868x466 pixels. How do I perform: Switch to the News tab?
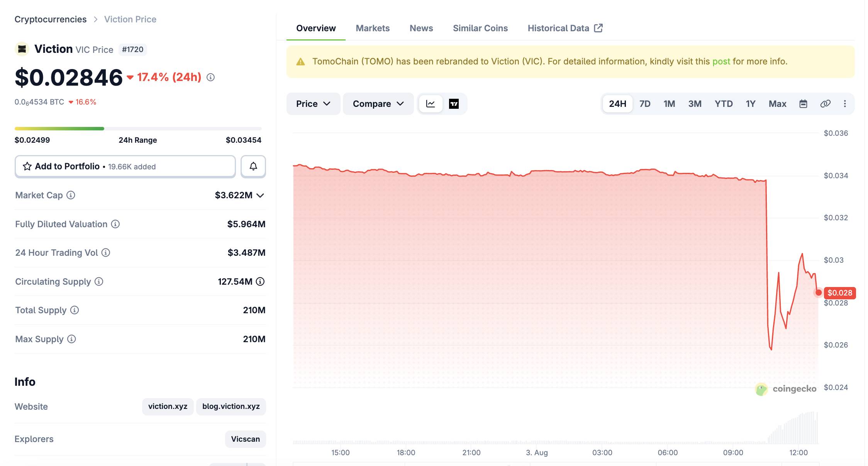[x=421, y=28]
